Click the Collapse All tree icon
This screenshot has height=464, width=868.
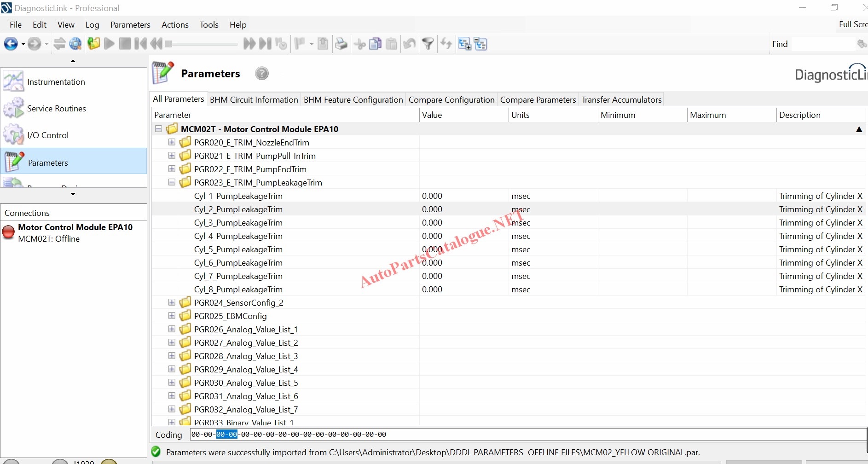click(480, 44)
